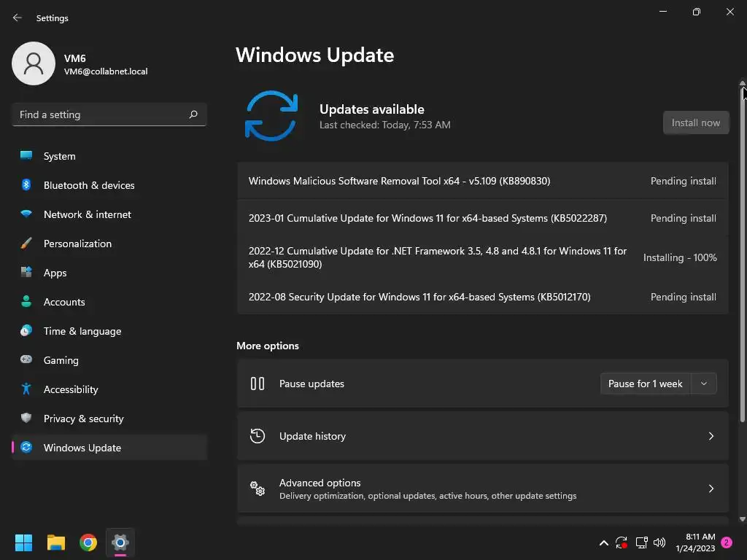Click the Windows Update sync icon in sidebar
The height and width of the screenshot is (560, 747).
[26, 447]
